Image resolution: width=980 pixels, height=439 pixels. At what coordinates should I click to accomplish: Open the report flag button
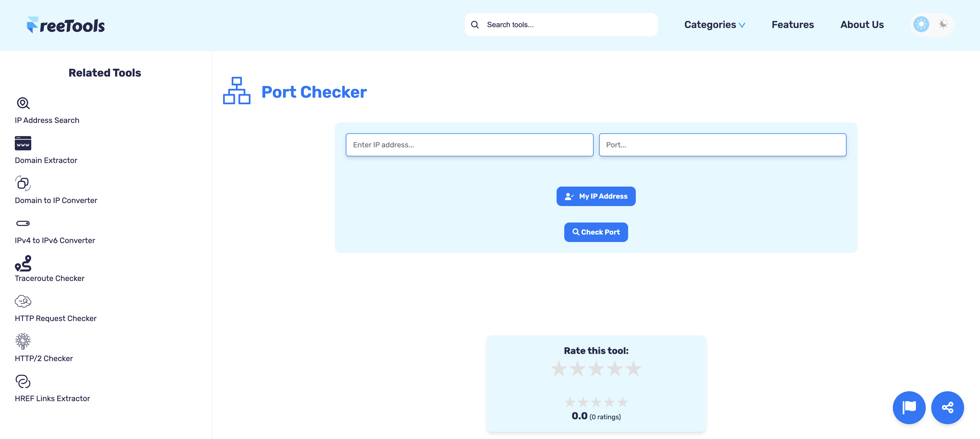coord(909,407)
